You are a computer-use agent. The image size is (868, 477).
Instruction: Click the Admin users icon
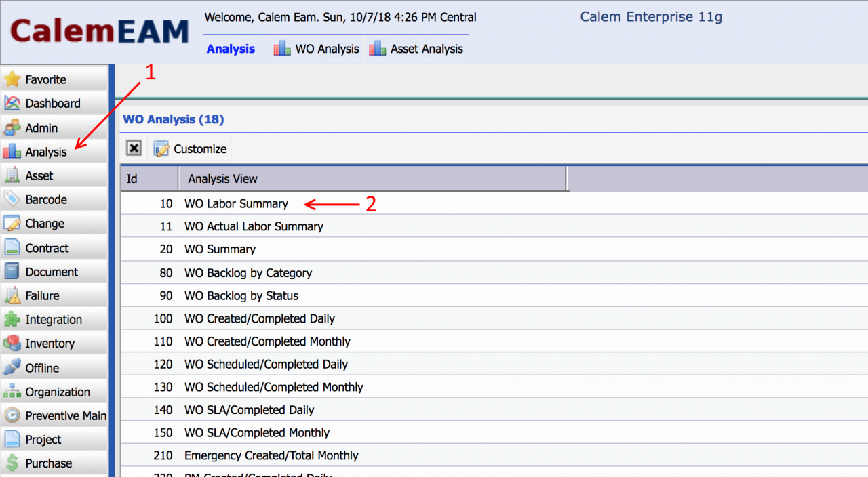[x=12, y=127]
